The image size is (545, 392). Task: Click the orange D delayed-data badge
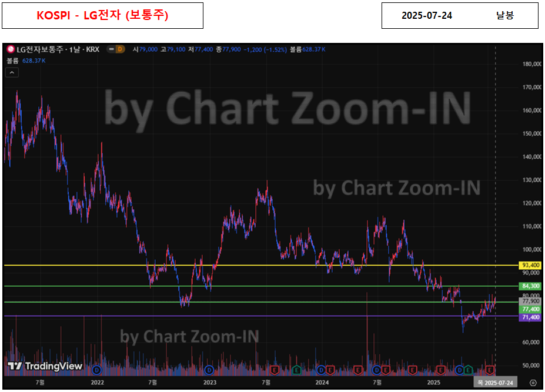(x=120, y=49)
